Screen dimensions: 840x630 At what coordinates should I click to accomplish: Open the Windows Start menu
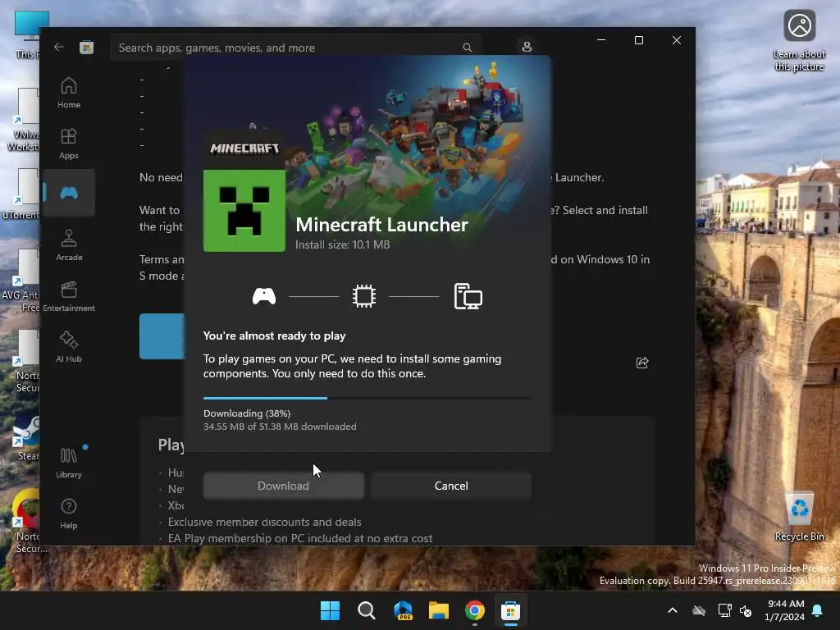330,610
